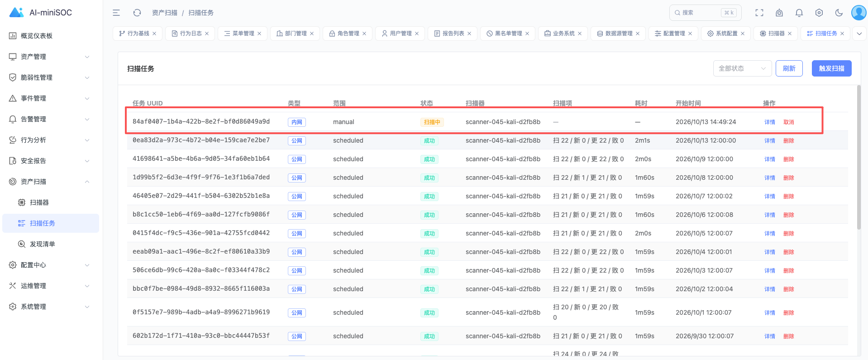Open notifications bell icon

point(799,13)
